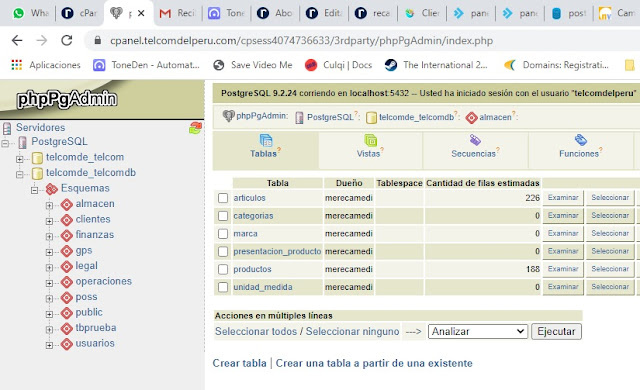Screen dimensions: 640x390
Task: Collapse the PostgreSQL server tree node
Action: click(5, 143)
